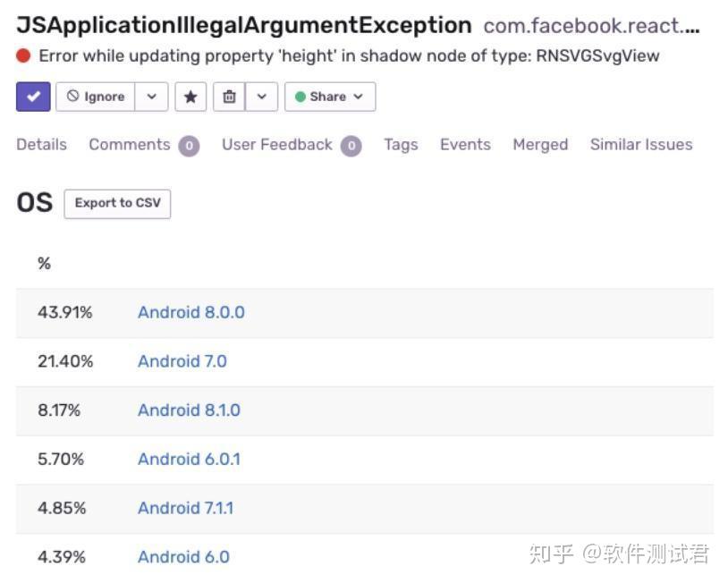Open the Similar Issues tab
Screen dimensions: 728x583
pos(639,144)
